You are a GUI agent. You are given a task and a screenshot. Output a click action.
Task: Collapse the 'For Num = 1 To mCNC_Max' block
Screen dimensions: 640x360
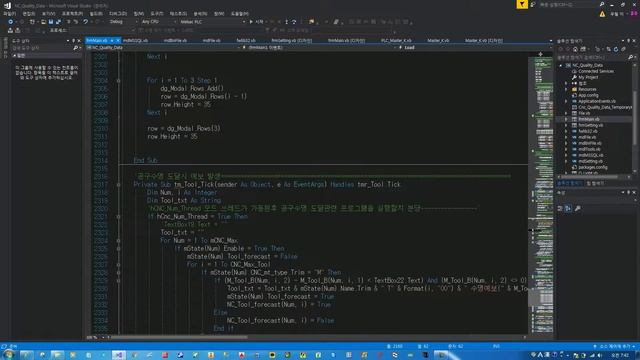[x=118, y=240]
